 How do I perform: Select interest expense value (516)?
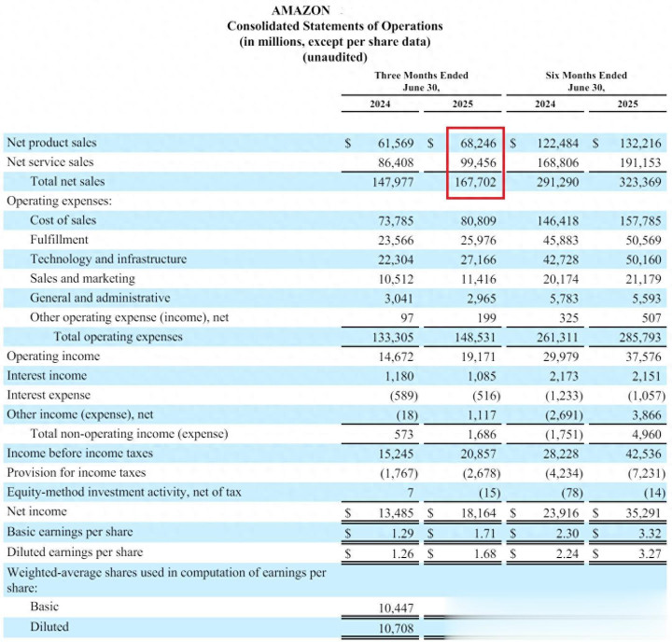[486, 396]
